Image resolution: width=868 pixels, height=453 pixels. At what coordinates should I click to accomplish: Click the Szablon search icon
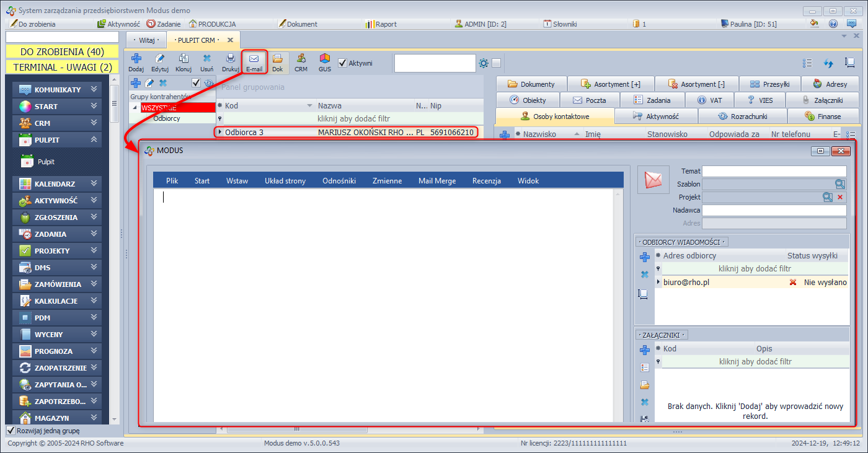click(839, 184)
